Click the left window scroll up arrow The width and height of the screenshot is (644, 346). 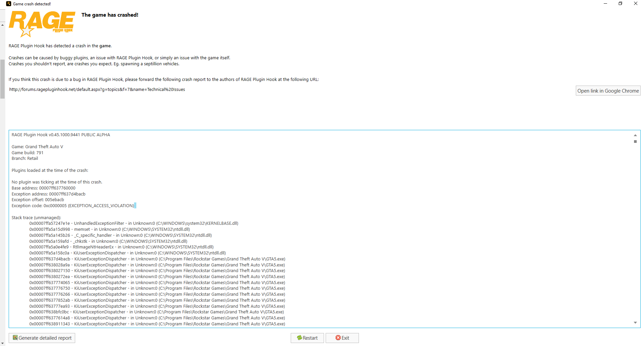click(2, 25)
